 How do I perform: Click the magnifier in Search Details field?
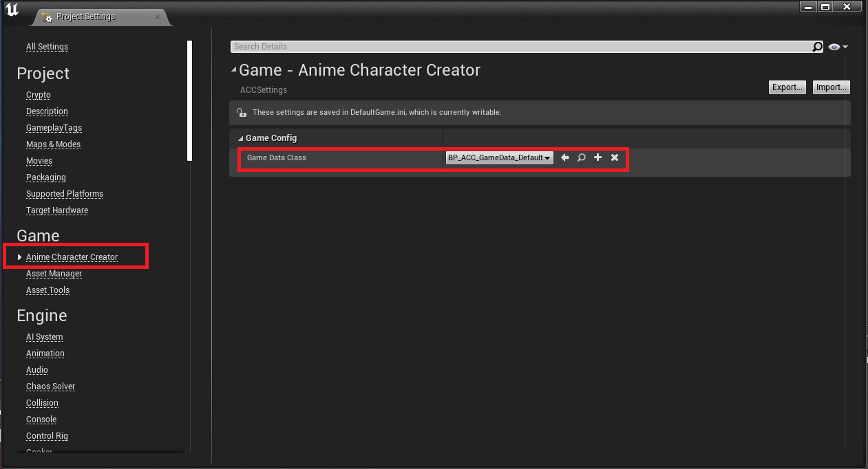817,46
